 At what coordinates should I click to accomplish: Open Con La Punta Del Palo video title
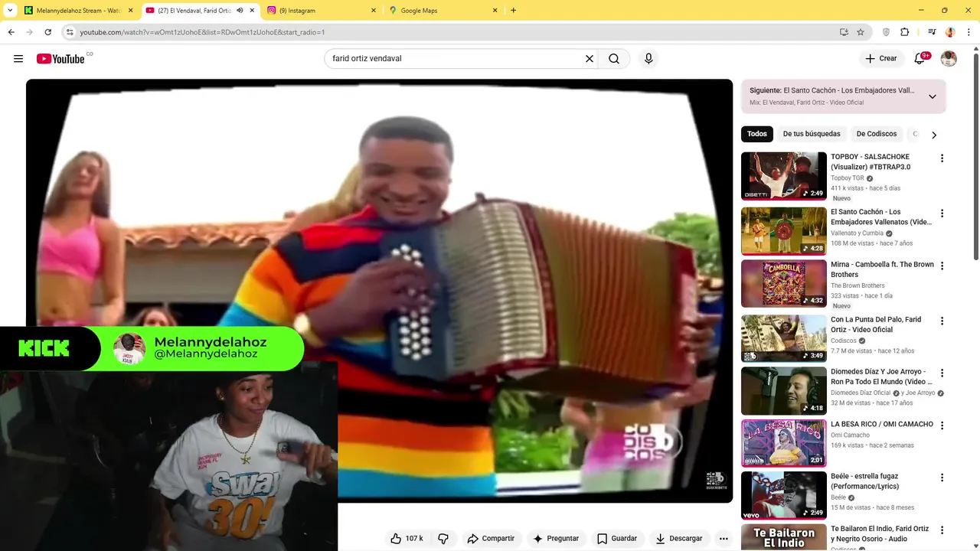tap(876, 324)
